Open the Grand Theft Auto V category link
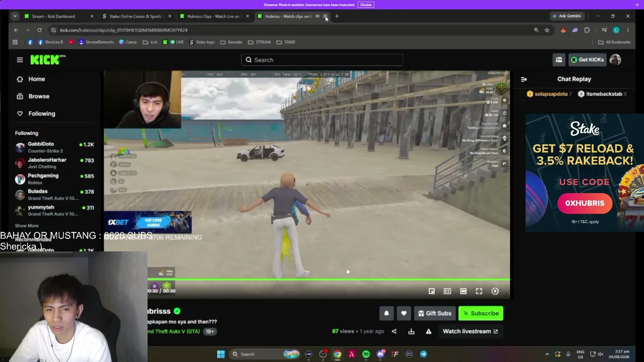644x362 pixels. (174, 331)
